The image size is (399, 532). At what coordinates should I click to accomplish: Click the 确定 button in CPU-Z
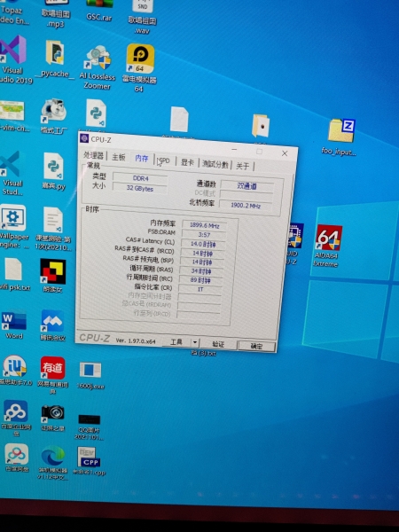pyautogui.click(x=256, y=346)
